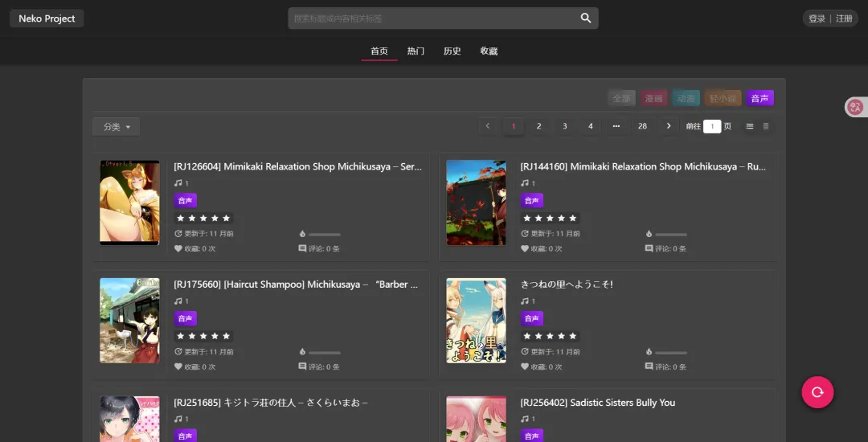Go to previous page arrow
Screen dimensions: 868x442
pyautogui.click(x=488, y=126)
